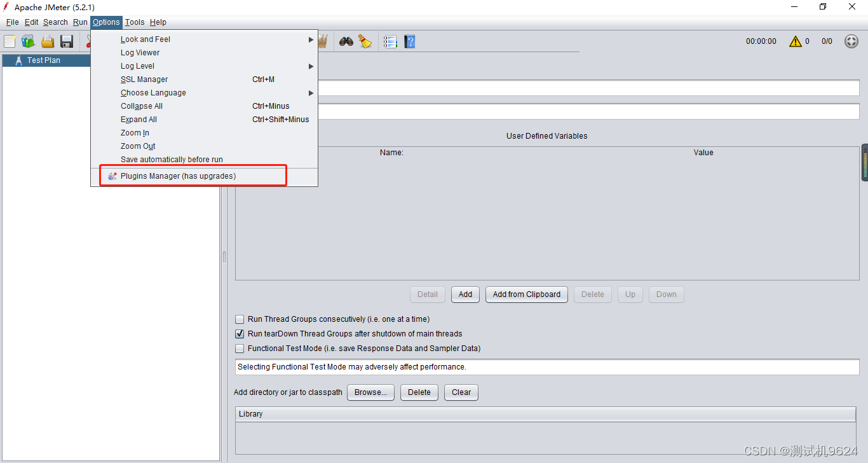Select Zoom In menu entry

pyautogui.click(x=204, y=133)
